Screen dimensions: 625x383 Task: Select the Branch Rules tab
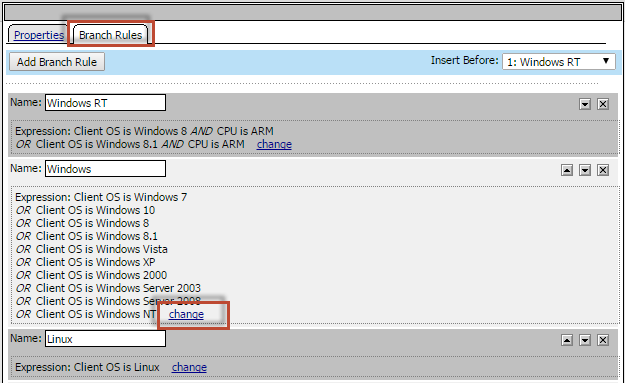click(x=110, y=35)
